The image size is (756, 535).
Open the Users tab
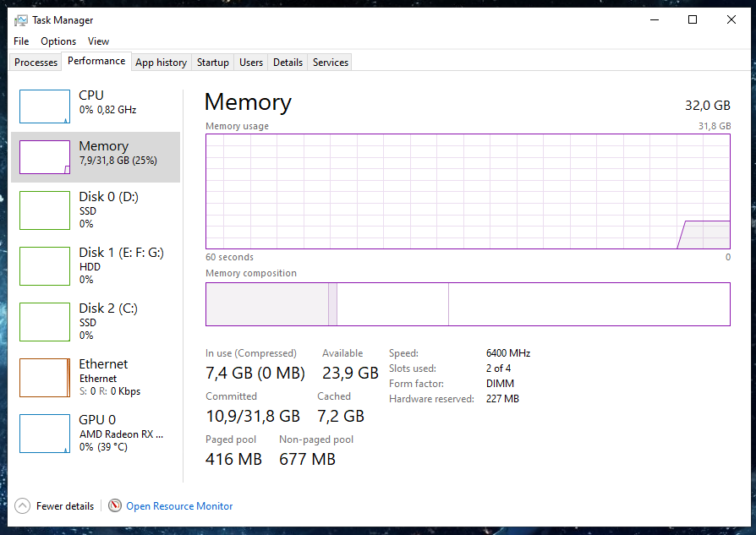[x=251, y=63]
